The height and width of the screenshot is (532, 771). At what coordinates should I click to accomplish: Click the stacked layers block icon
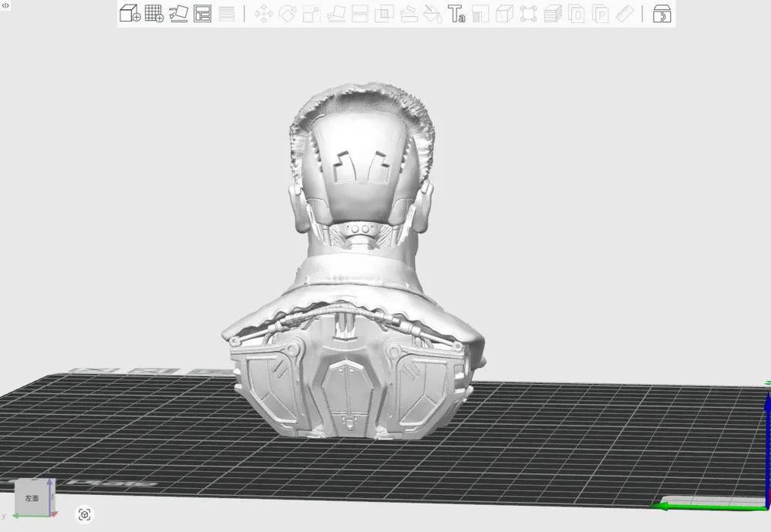[553, 14]
